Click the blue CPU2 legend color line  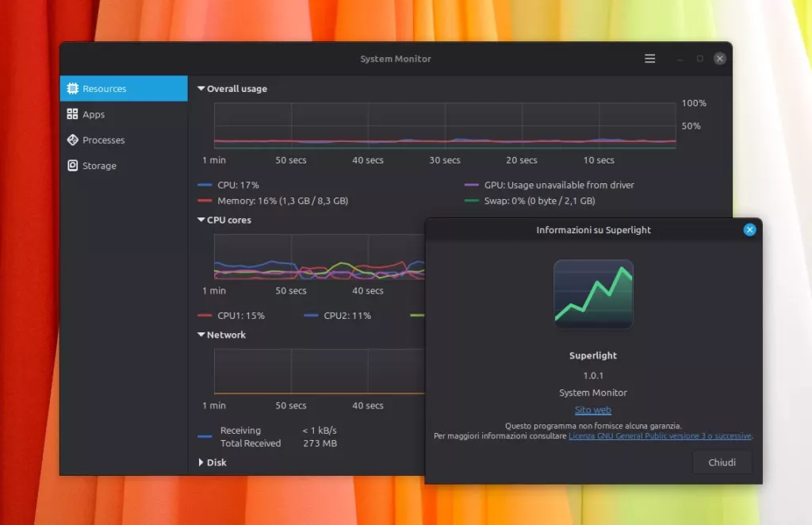click(311, 316)
